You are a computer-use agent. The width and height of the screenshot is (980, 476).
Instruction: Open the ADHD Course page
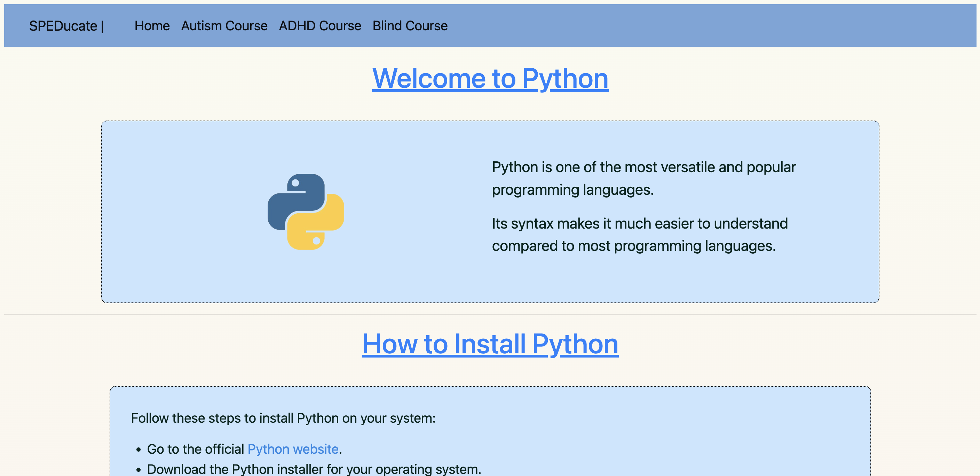[x=319, y=26]
